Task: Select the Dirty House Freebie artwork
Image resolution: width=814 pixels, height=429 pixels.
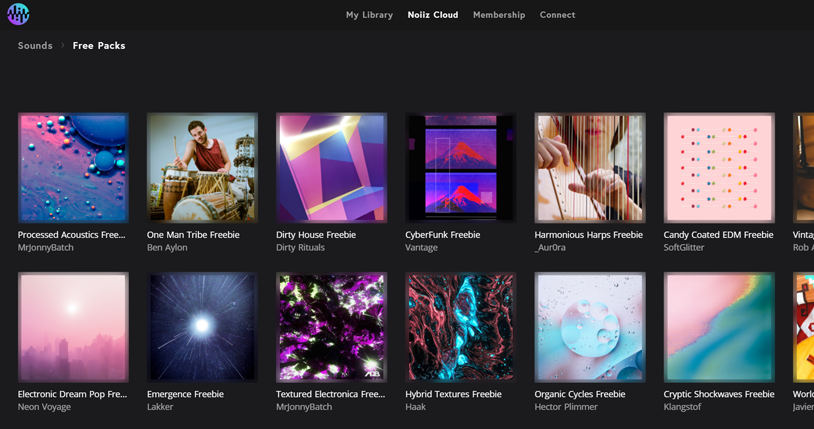Action: coord(331,167)
